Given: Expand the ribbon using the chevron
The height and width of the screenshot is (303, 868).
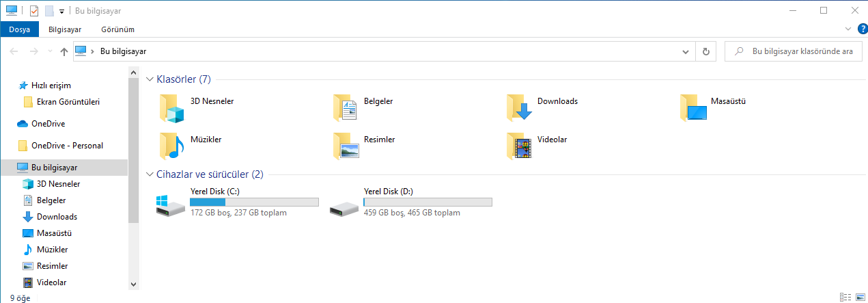Looking at the screenshot, I should [x=848, y=29].
